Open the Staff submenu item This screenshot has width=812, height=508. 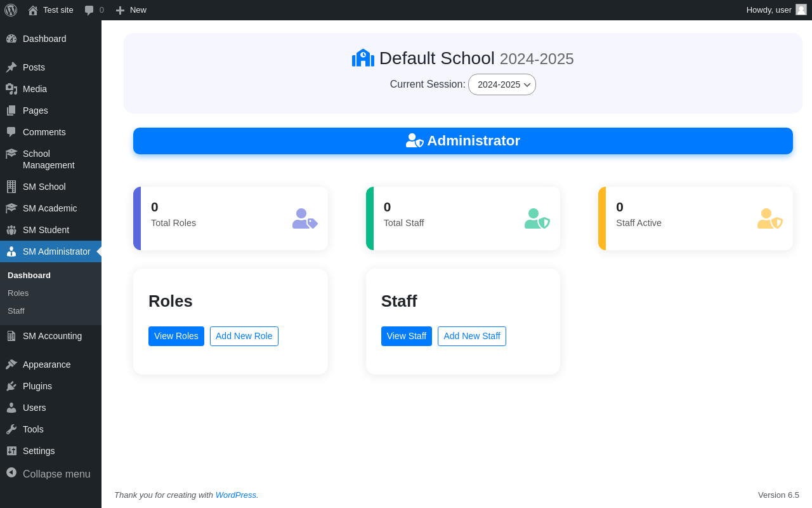[x=16, y=311]
